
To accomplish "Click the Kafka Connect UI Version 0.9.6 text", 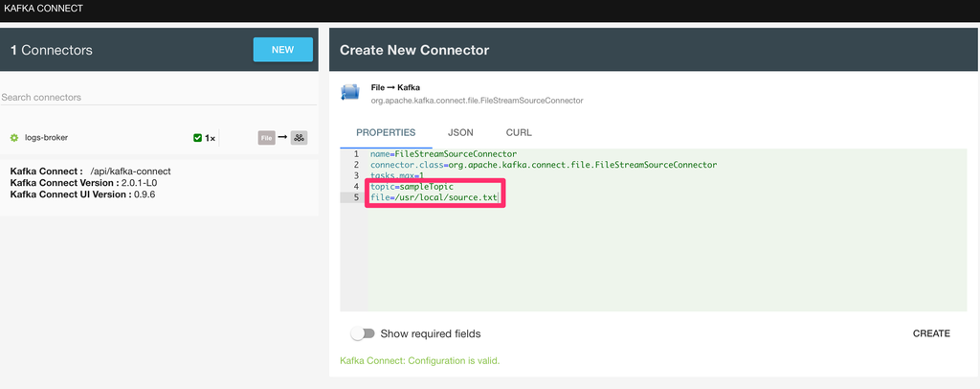I will (82, 194).
